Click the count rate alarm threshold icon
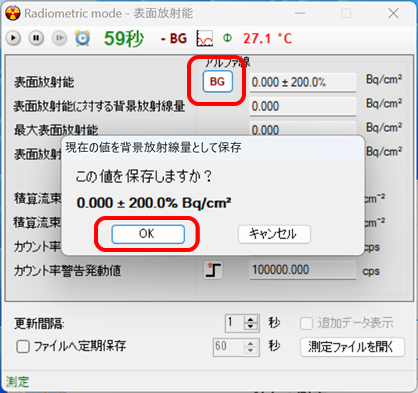Screen dimensions: 418x393 213,270
